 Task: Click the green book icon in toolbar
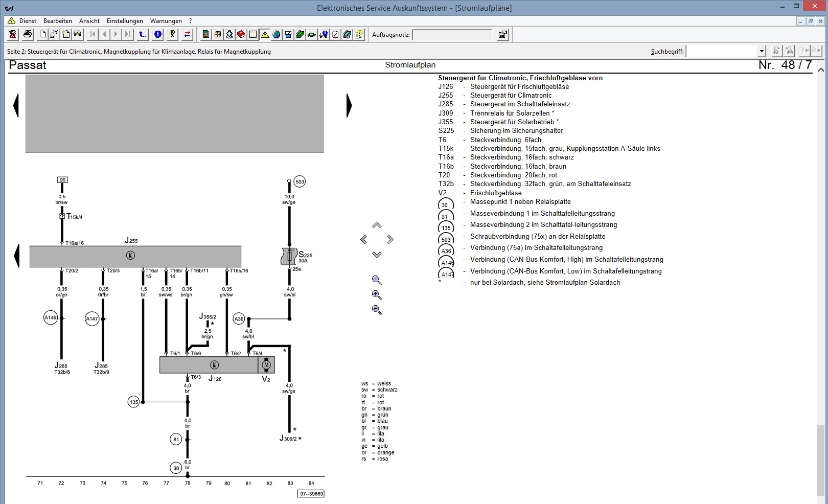tap(300, 34)
